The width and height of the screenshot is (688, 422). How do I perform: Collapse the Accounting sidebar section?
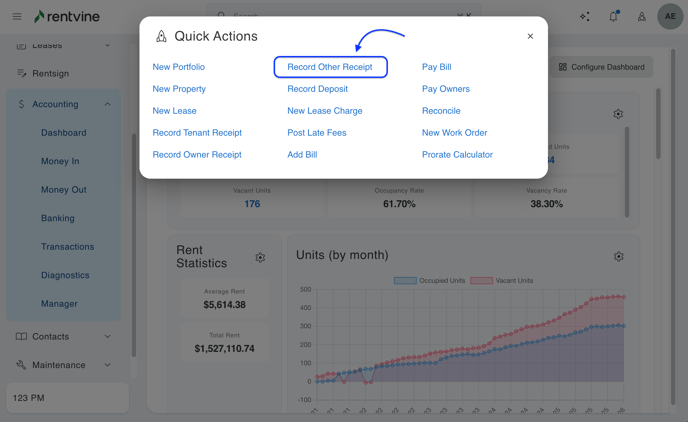pos(107,104)
